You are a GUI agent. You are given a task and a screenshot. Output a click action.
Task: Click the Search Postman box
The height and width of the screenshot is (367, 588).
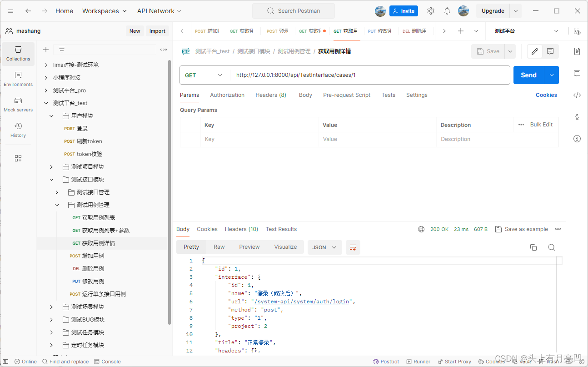294,11
